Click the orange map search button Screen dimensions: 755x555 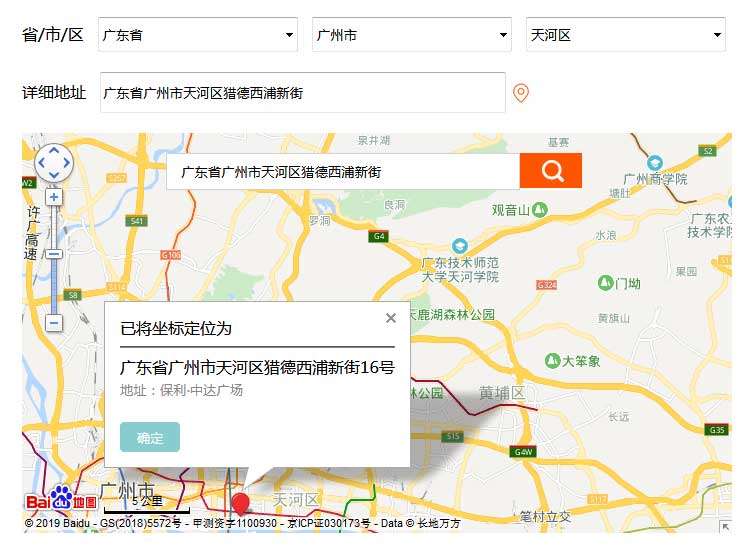point(551,171)
